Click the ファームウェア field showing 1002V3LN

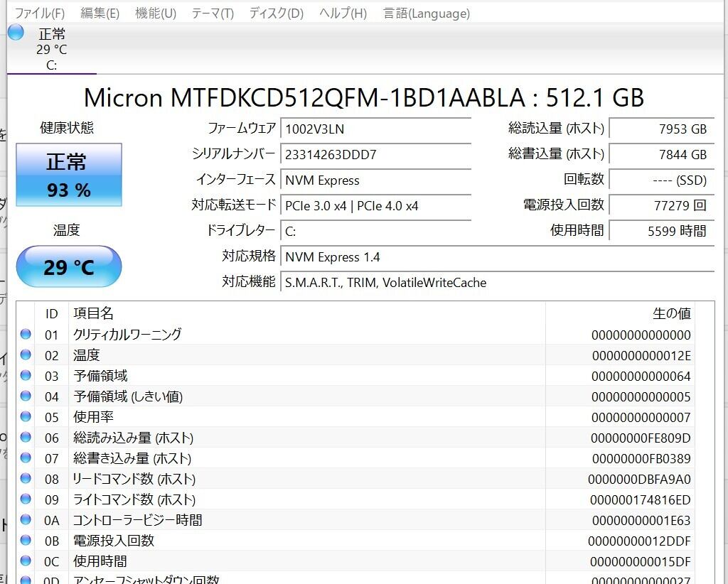376,129
